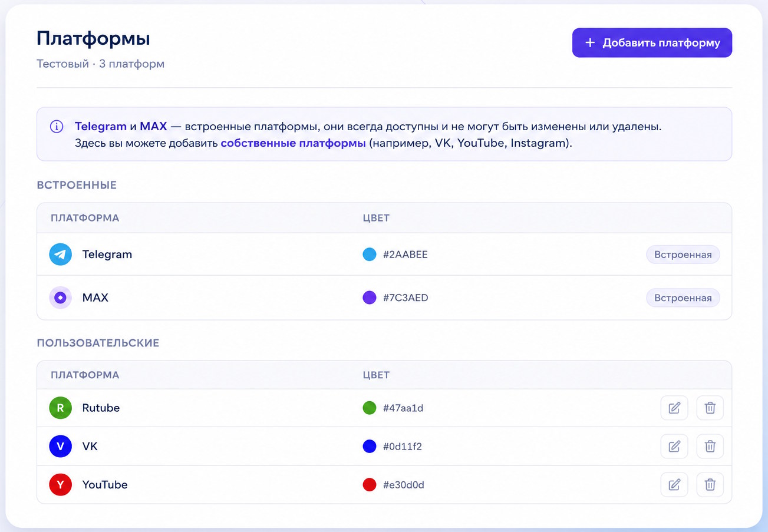This screenshot has height=532, width=768.
Task: Select the blue V avatar for VK
Action: tap(60, 446)
